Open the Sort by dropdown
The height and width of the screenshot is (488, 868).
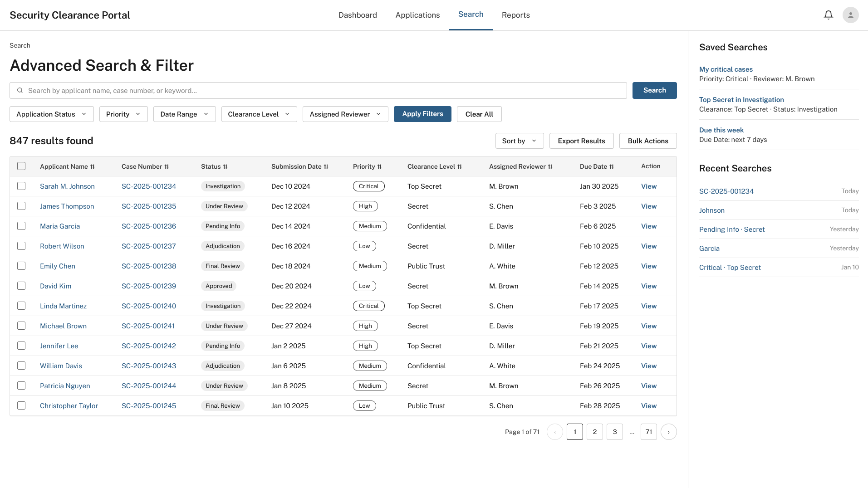pyautogui.click(x=520, y=141)
